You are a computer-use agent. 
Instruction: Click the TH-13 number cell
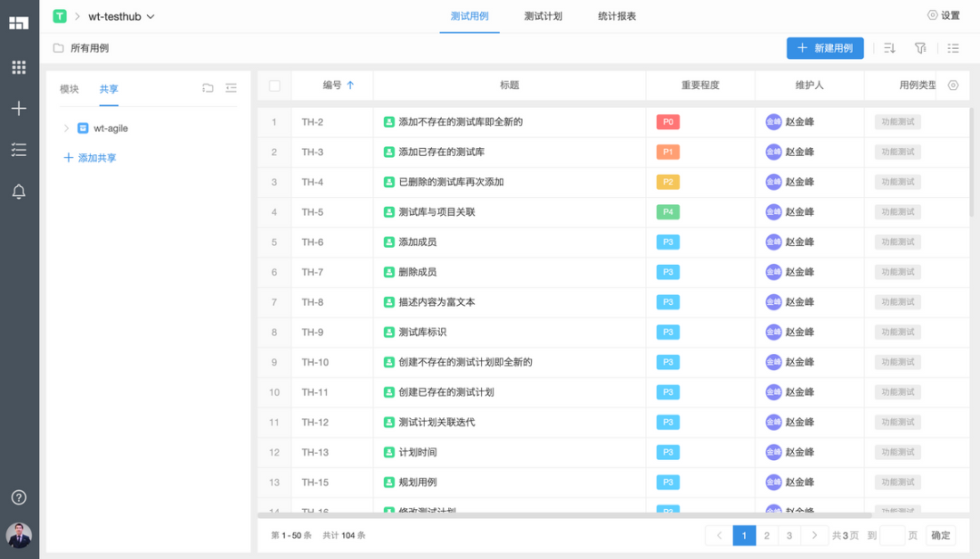[315, 452]
